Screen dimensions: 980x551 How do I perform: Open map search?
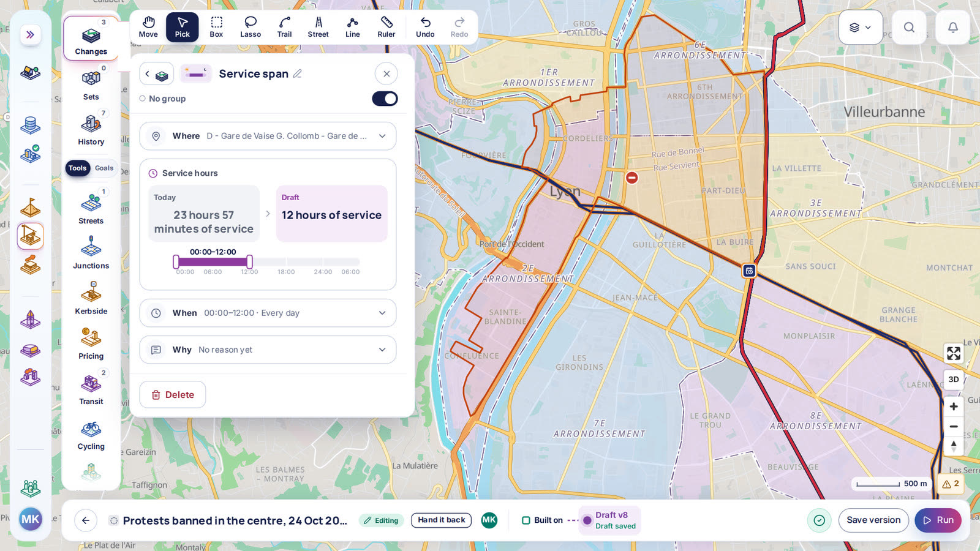click(x=909, y=27)
